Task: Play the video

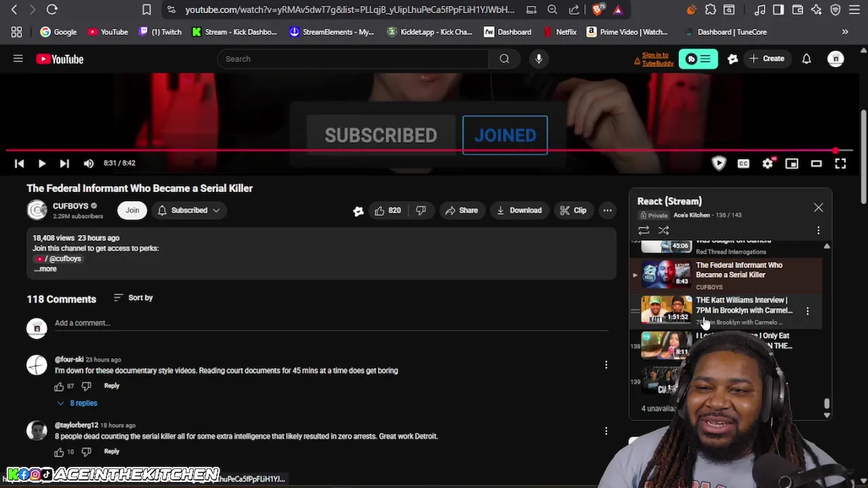Action: tap(41, 163)
